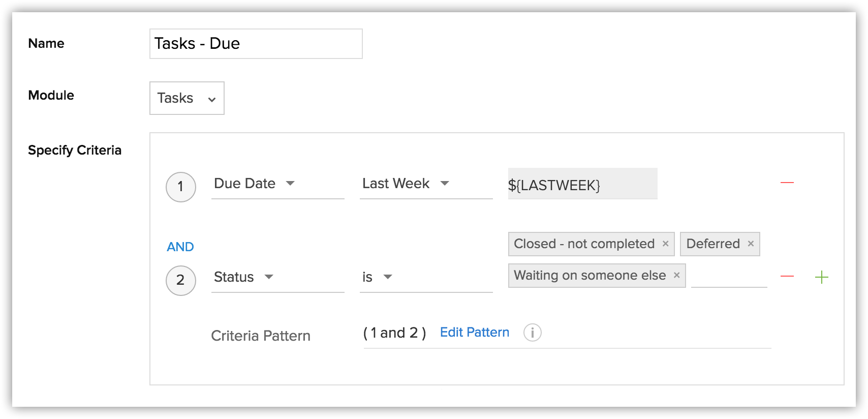Screen dimensions: 868x419
Task: Click the ${LASTWEEK} value field
Action: point(582,184)
